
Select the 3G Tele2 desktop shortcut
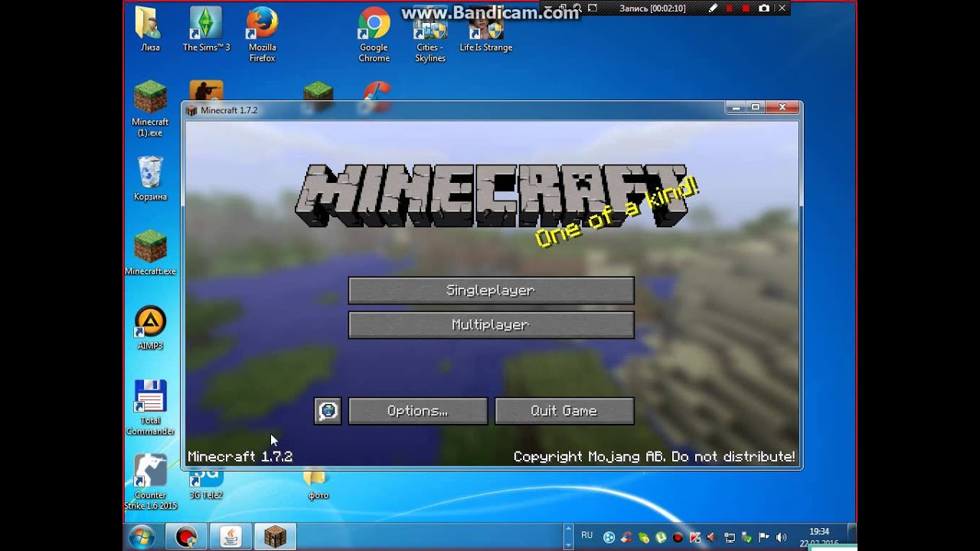pyautogui.click(x=206, y=484)
